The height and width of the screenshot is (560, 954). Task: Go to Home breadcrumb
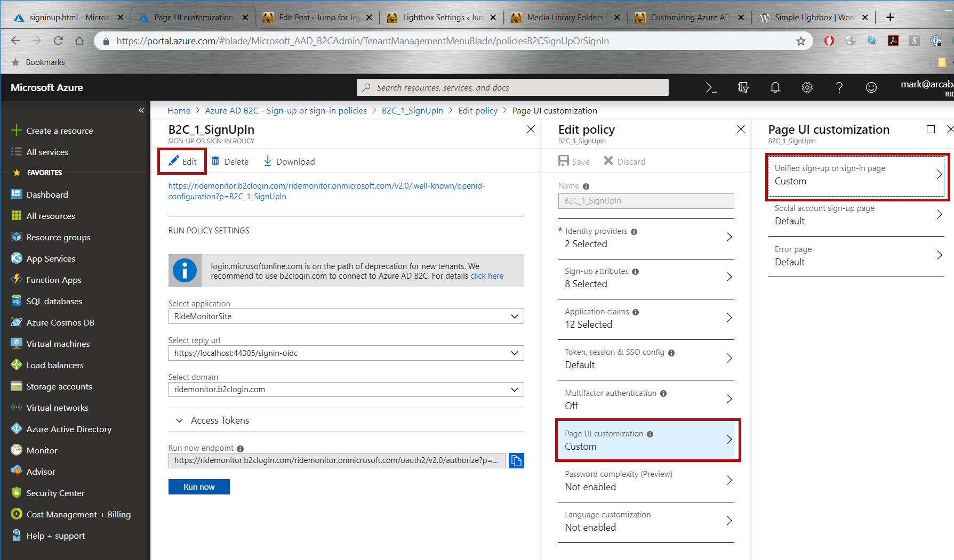179,111
